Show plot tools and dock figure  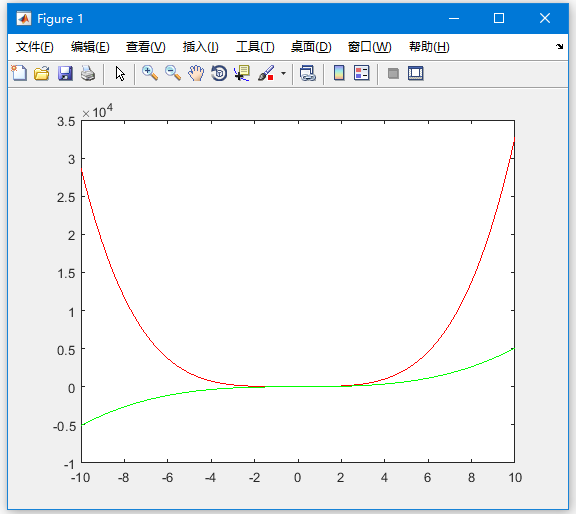[415, 73]
